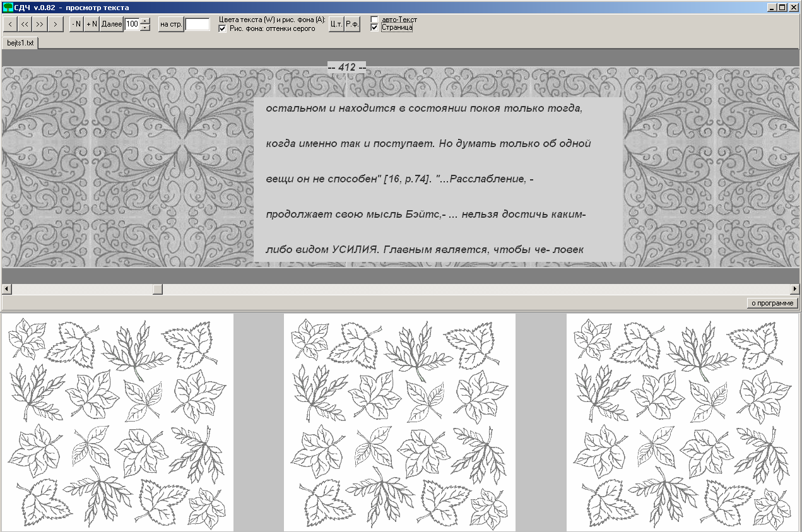Click the 'Ц.т.' text color button
Viewport: 802px width, 532px height.
point(336,24)
